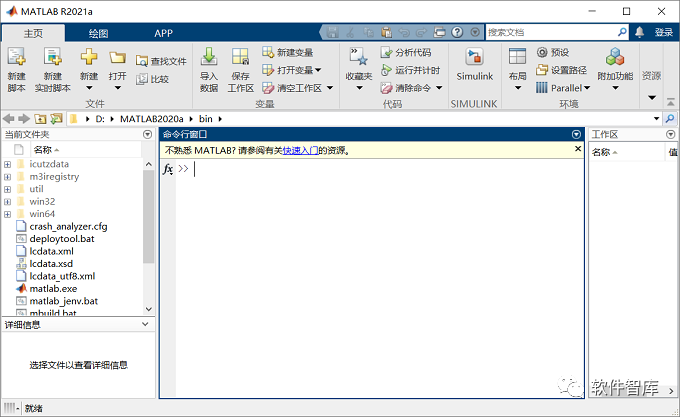Switch to the 主页 tab

33,33
